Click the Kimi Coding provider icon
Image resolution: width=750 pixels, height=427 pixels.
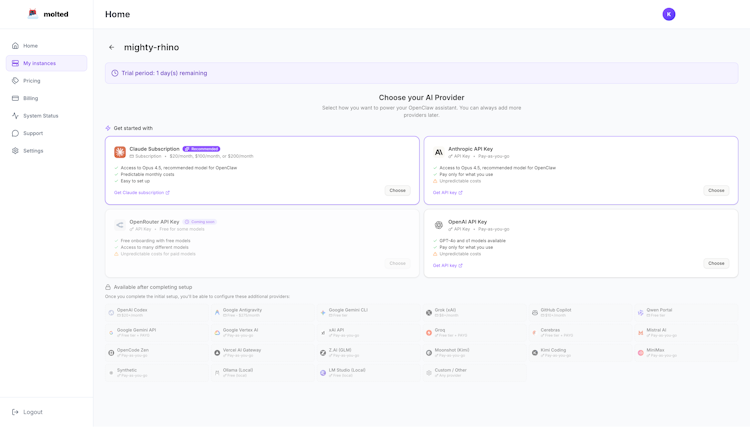tap(535, 353)
